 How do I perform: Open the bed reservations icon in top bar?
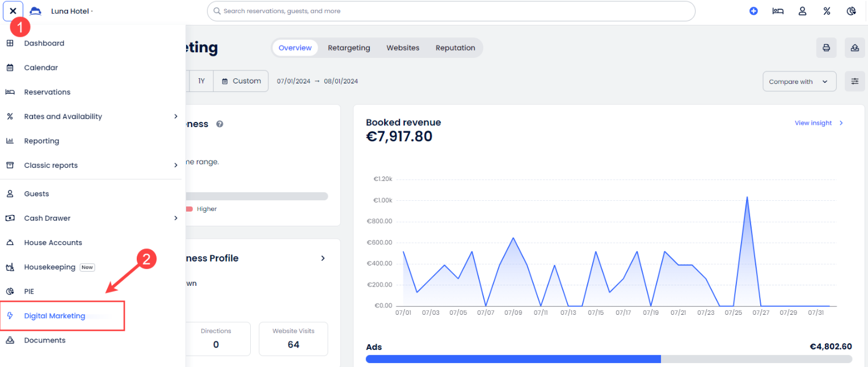778,11
